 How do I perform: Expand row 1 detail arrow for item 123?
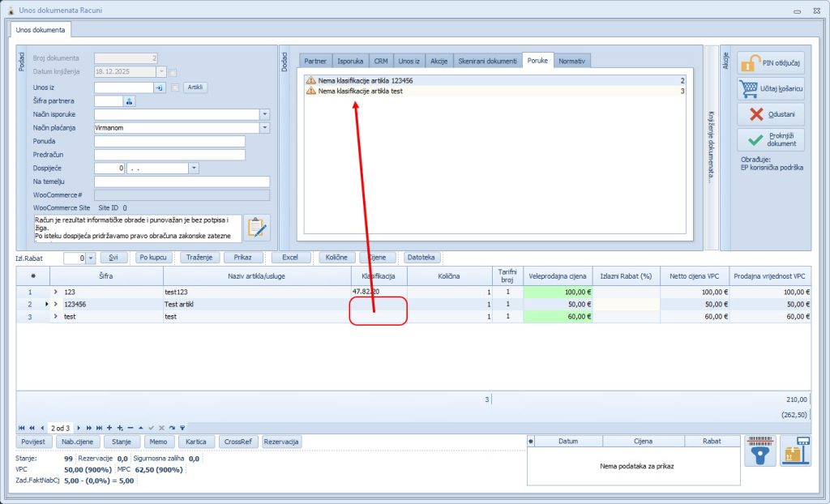point(56,292)
